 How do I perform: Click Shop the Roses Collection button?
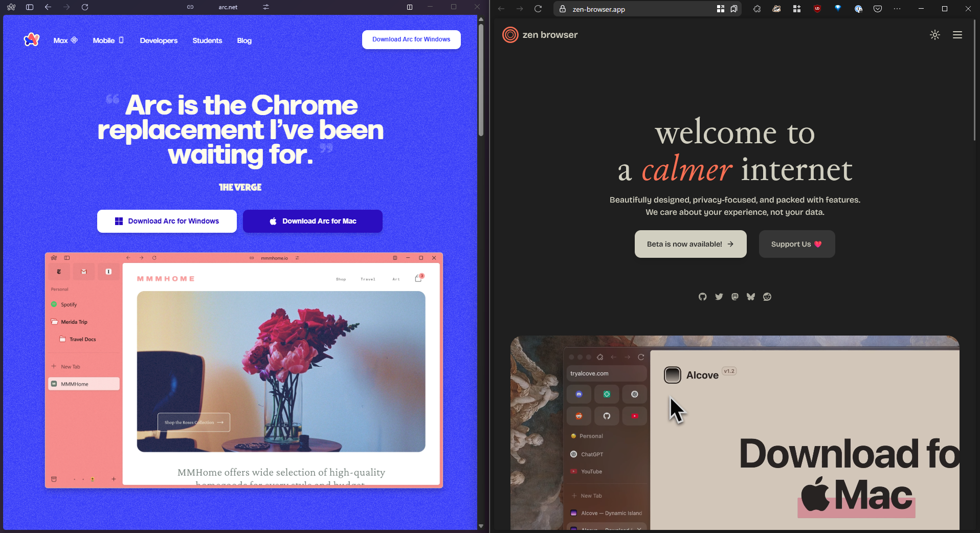pos(194,423)
